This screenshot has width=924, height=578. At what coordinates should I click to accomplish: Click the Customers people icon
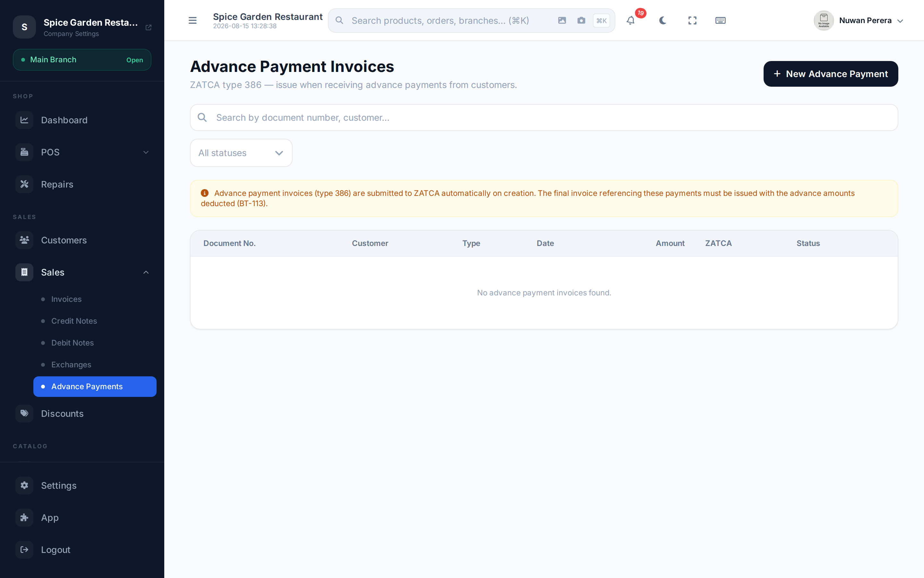pyautogui.click(x=24, y=240)
